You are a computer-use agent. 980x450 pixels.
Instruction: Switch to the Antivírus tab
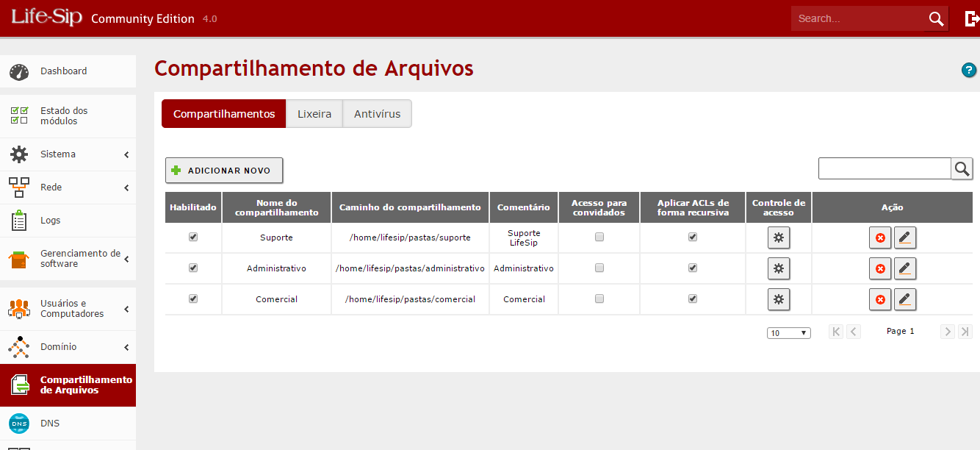(x=377, y=114)
